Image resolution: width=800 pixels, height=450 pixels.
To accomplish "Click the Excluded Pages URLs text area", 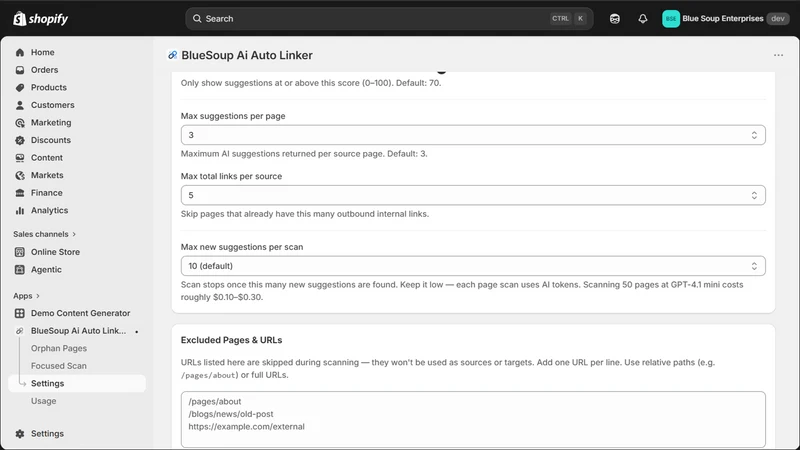I will point(473,419).
